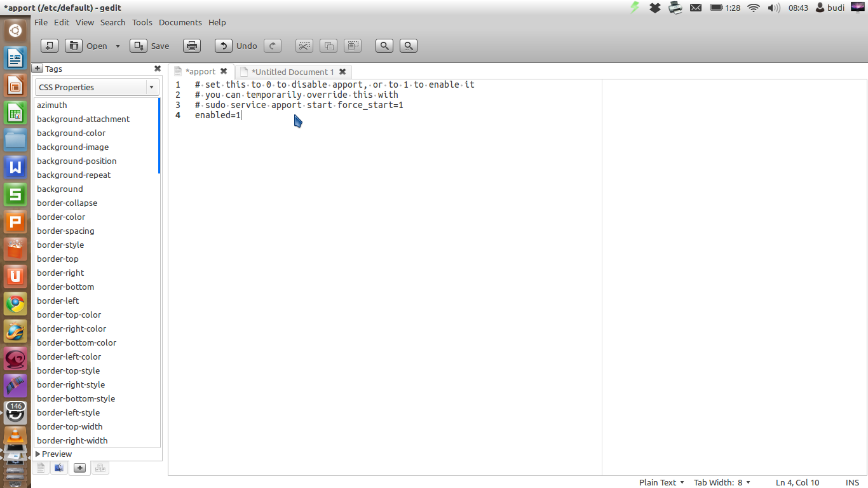Open the Tools menu
Viewport: 868px width, 488px height.
tap(142, 22)
